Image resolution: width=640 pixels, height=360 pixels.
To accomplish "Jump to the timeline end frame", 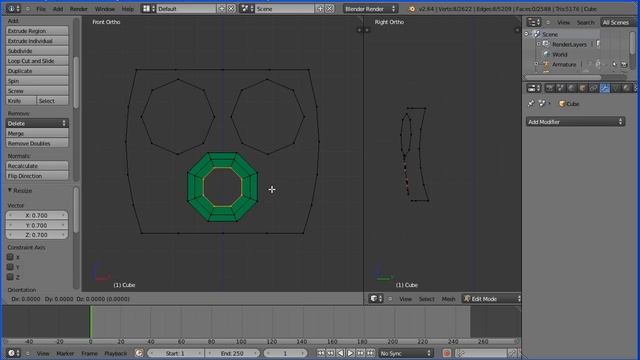I will point(370,353).
